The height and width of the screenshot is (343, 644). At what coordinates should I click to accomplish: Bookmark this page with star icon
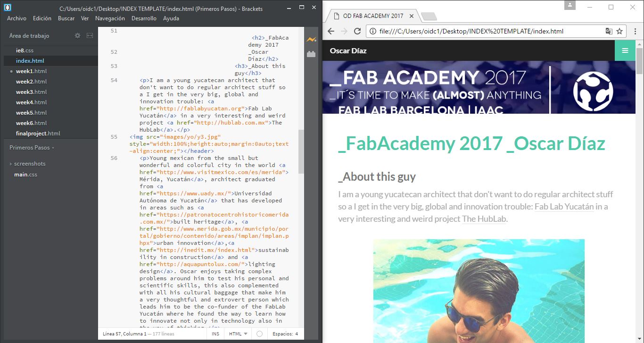pyautogui.click(x=619, y=31)
